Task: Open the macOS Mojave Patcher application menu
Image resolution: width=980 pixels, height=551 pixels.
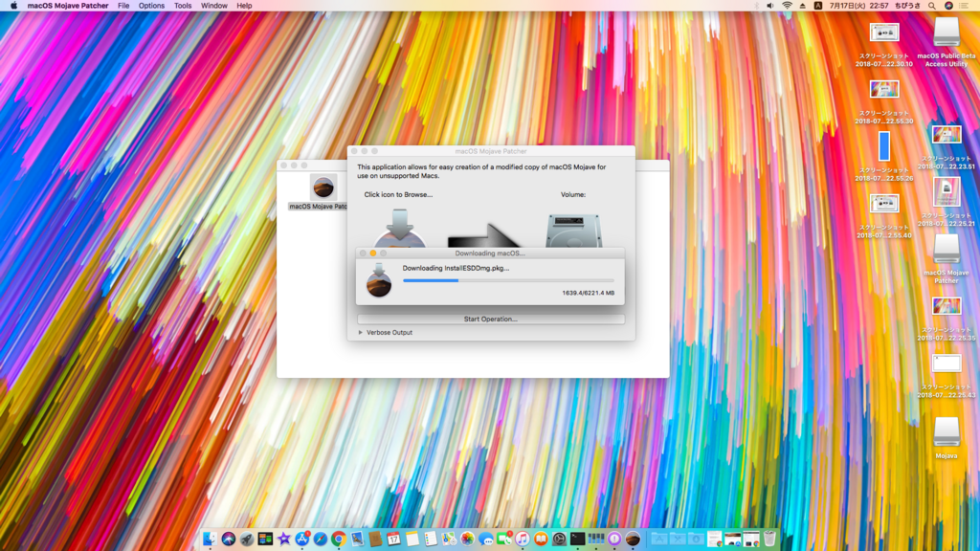Action: pos(68,6)
